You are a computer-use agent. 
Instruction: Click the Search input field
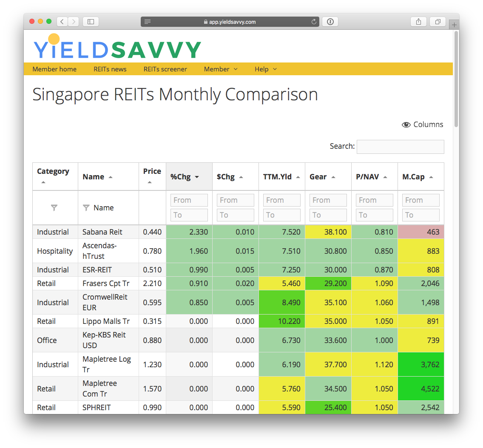click(400, 147)
